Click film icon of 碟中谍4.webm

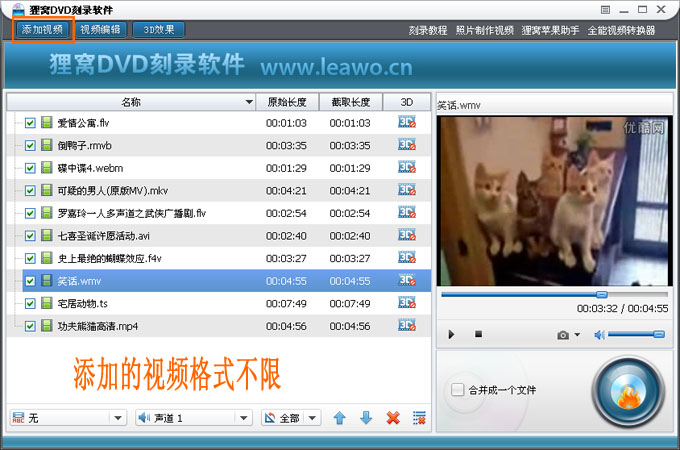click(47, 167)
